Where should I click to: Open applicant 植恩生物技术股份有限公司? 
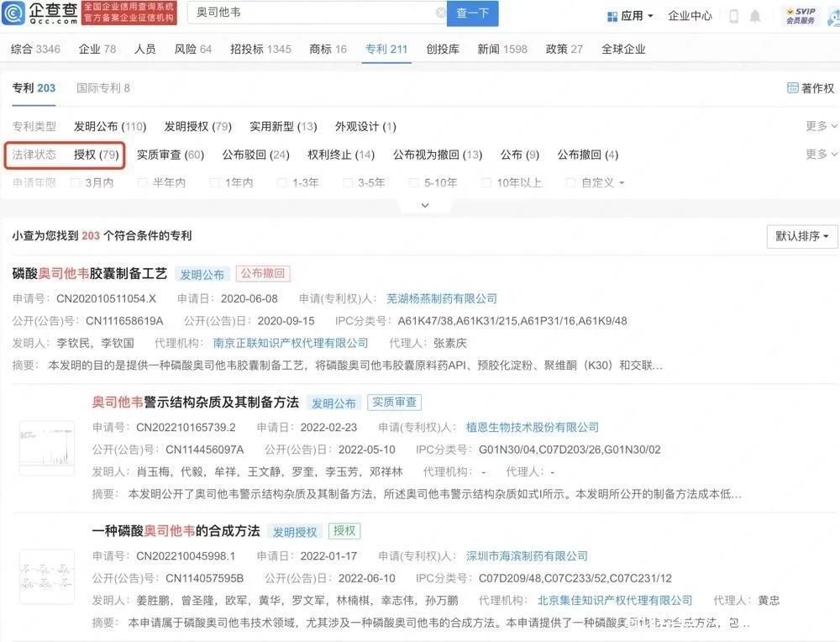(532, 427)
